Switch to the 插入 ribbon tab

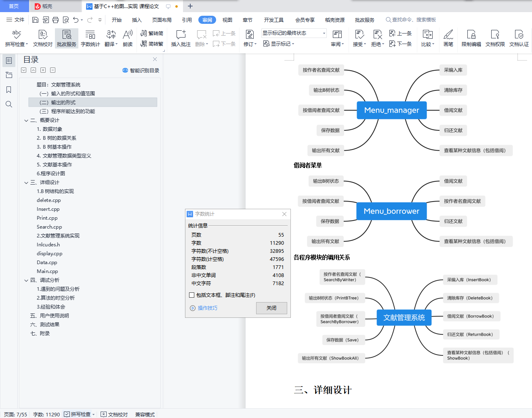137,20
